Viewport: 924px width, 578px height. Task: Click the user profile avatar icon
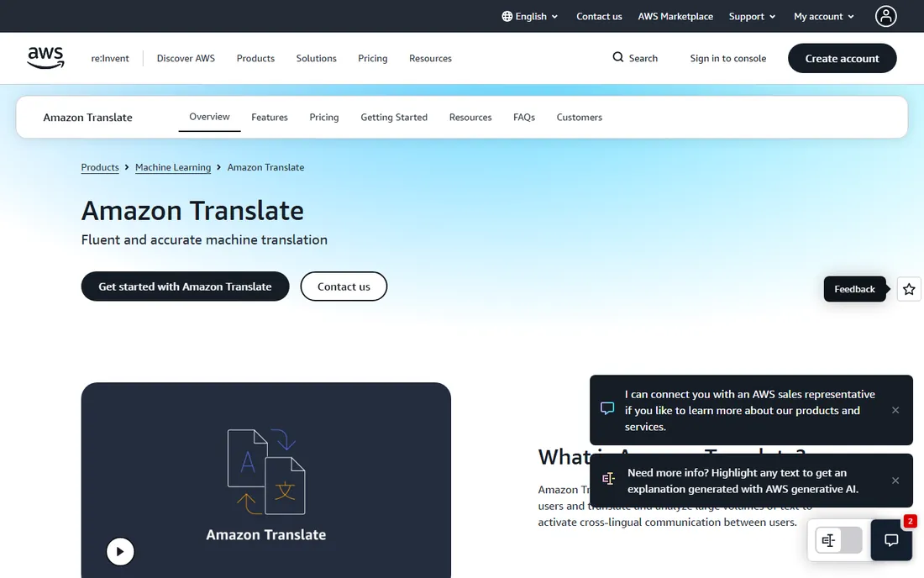coord(885,16)
